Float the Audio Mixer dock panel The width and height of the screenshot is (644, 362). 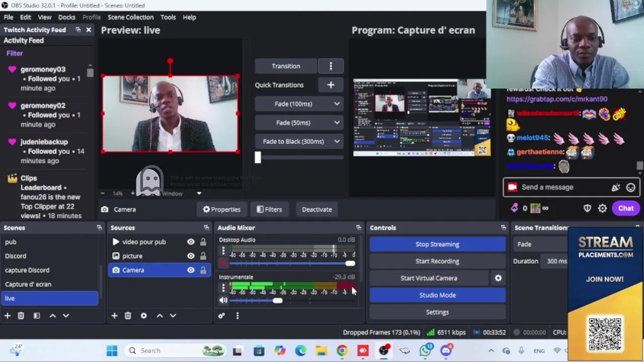tap(358, 228)
